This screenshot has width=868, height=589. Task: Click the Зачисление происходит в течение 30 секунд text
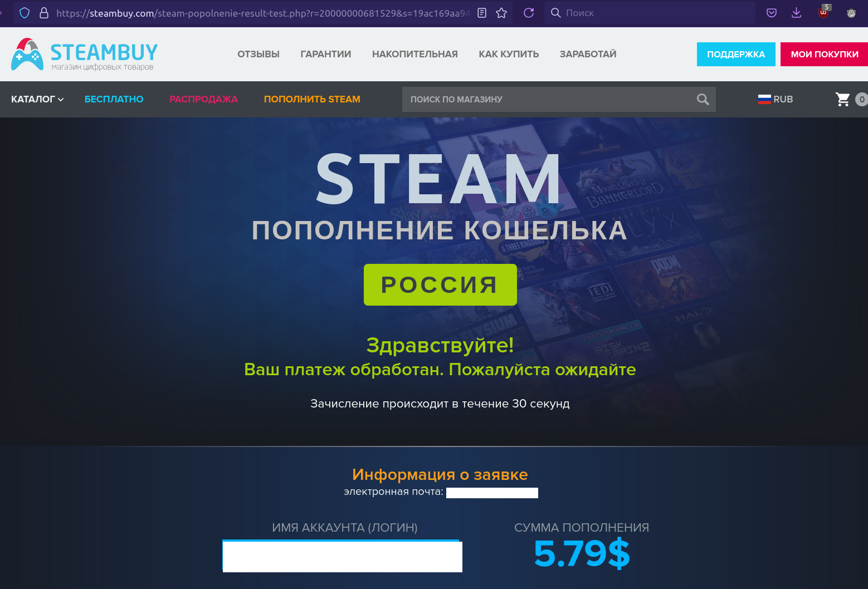coord(440,404)
